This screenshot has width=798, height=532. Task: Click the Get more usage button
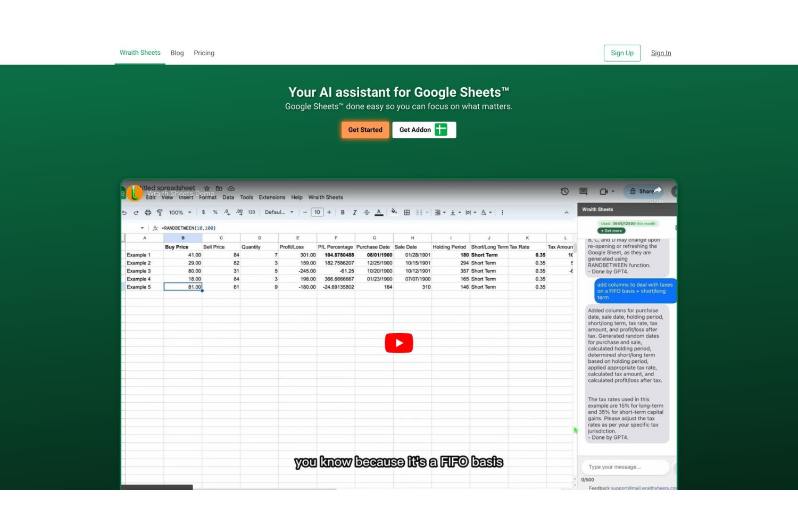click(x=611, y=231)
